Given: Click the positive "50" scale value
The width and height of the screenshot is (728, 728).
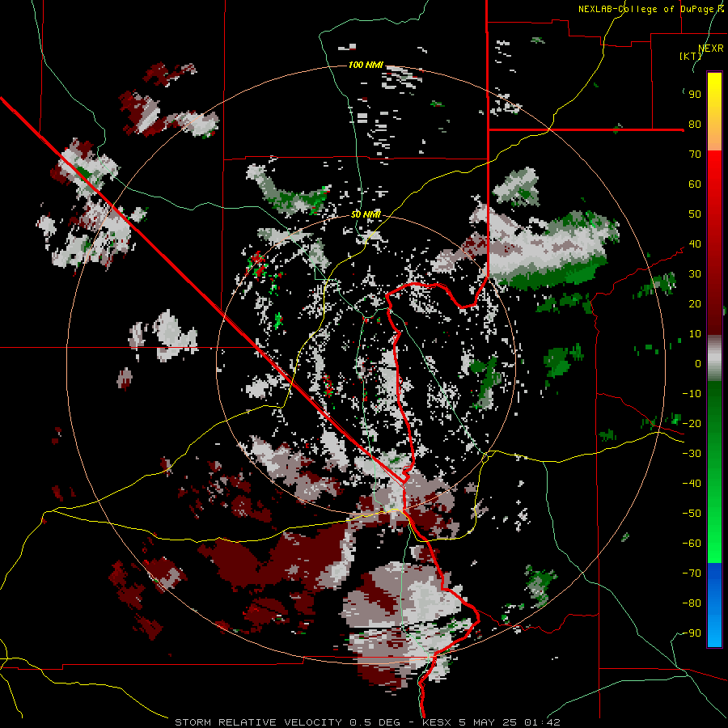Looking at the screenshot, I should coord(695,214).
